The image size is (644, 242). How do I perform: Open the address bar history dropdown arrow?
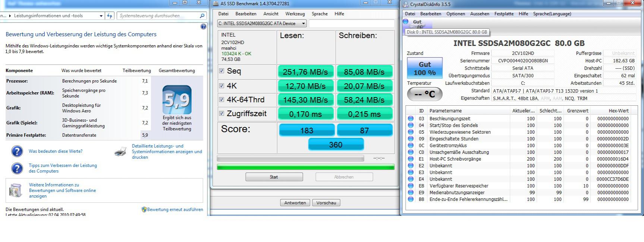[x=101, y=16]
